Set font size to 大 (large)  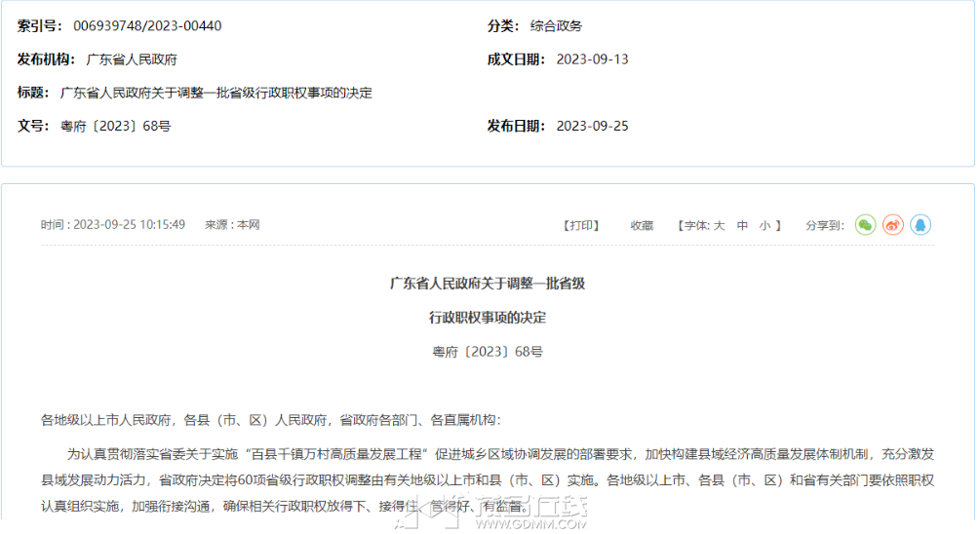pyautogui.click(x=720, y=225)
